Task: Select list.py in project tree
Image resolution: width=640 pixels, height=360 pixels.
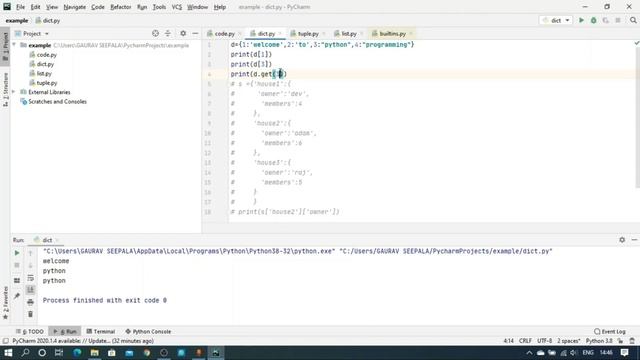Action: click(x=44, y=73)
